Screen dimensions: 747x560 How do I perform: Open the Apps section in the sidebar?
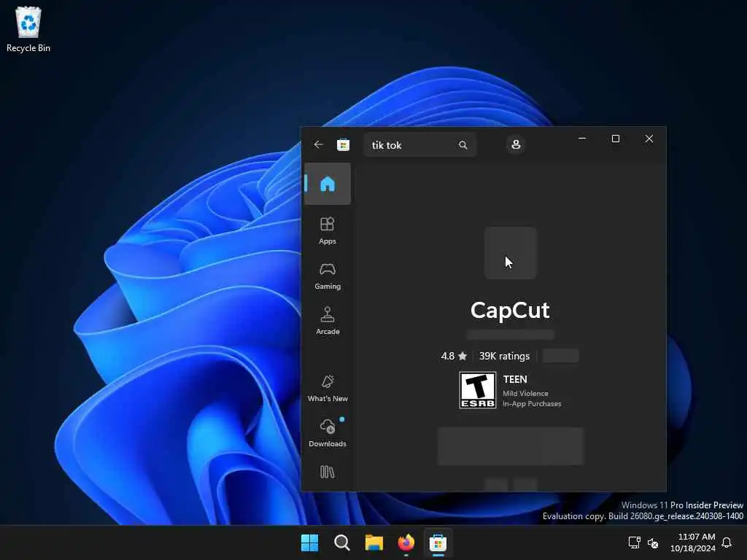tap(328, 231)
